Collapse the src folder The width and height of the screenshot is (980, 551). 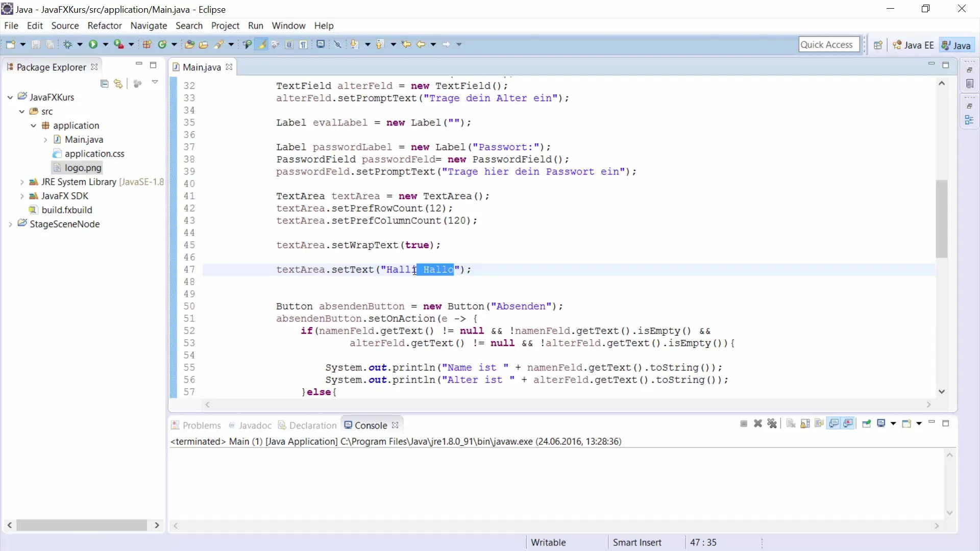click(x=22, y=111)
